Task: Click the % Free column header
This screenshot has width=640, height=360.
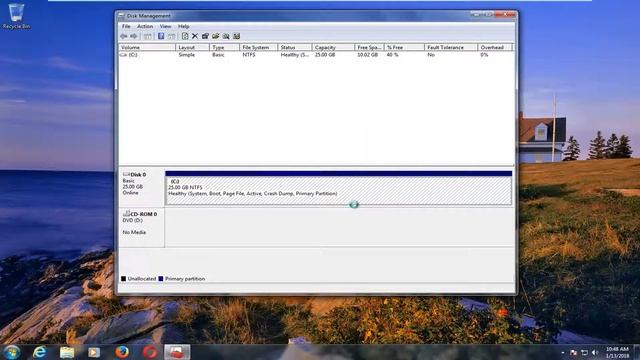Action: pyautogui.click(x=404, y=47)
